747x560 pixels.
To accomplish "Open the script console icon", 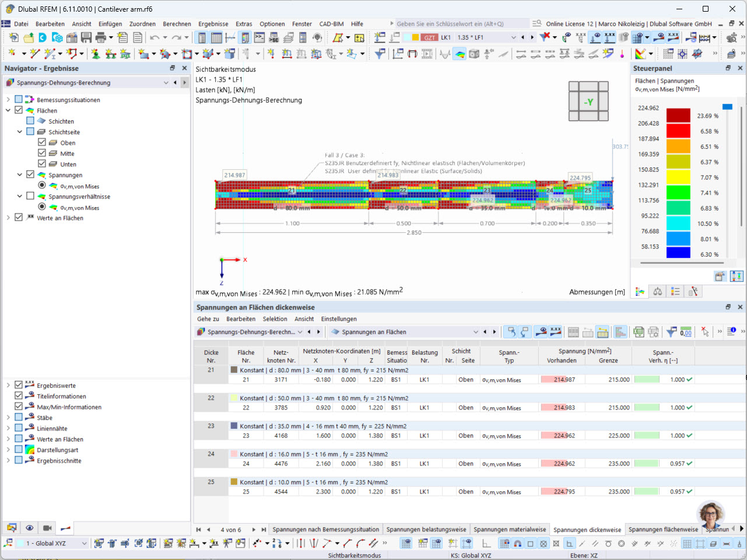I will pyautogui.click(x=259, y=37).
